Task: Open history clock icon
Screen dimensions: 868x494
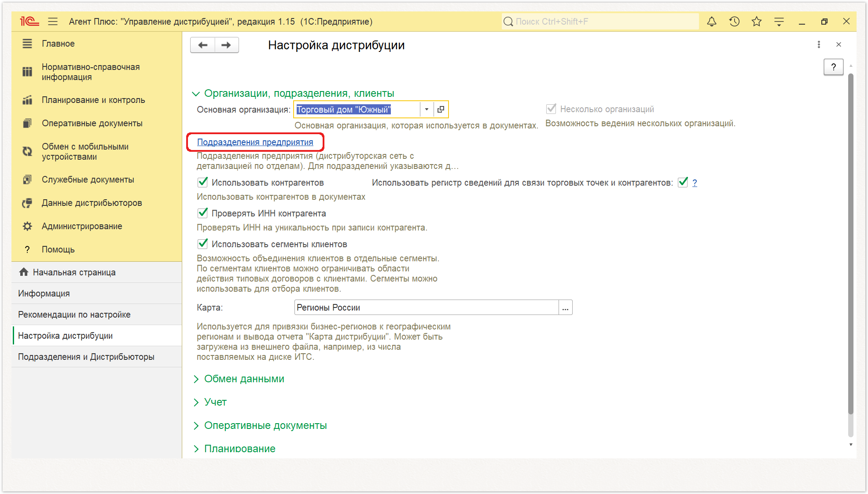Action: pos(734,21)
